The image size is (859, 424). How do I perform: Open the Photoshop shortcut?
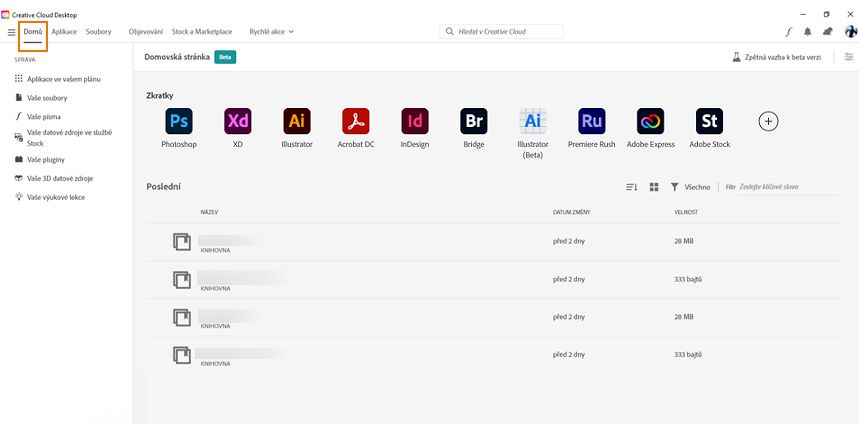tap(179, 121)
